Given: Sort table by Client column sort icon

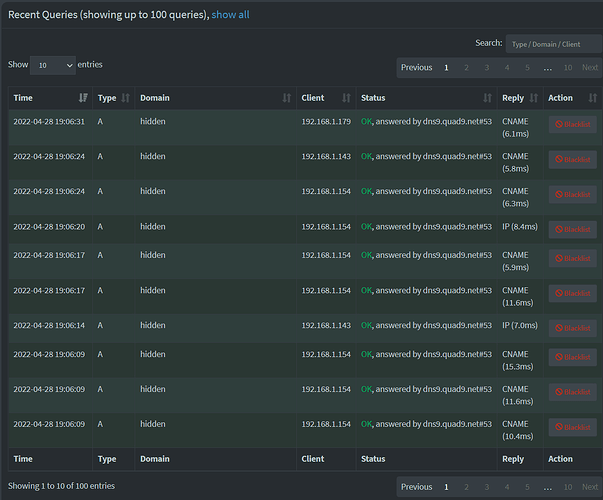Looking at the screenshot, I should point(346,98).
